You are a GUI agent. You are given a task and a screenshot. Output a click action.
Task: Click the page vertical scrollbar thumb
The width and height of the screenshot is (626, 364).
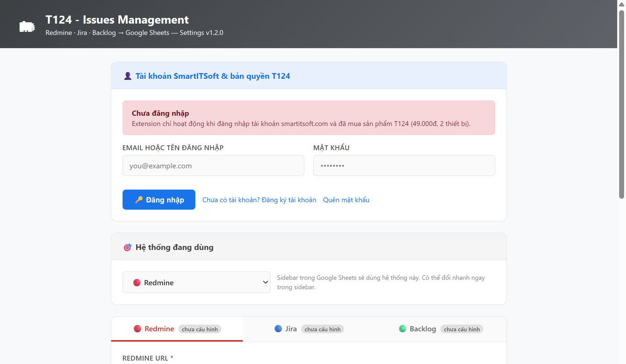pyautogui.click(x=622, y=104)
